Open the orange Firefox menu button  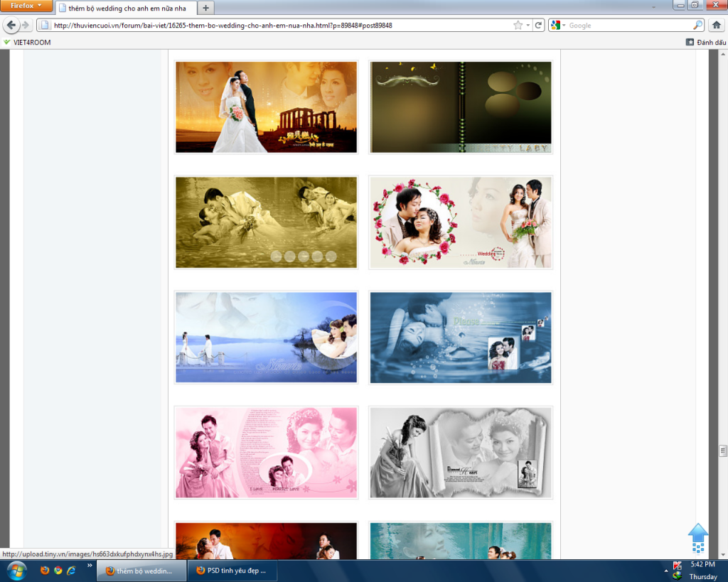pyautogui.click(x=26, y=6)
